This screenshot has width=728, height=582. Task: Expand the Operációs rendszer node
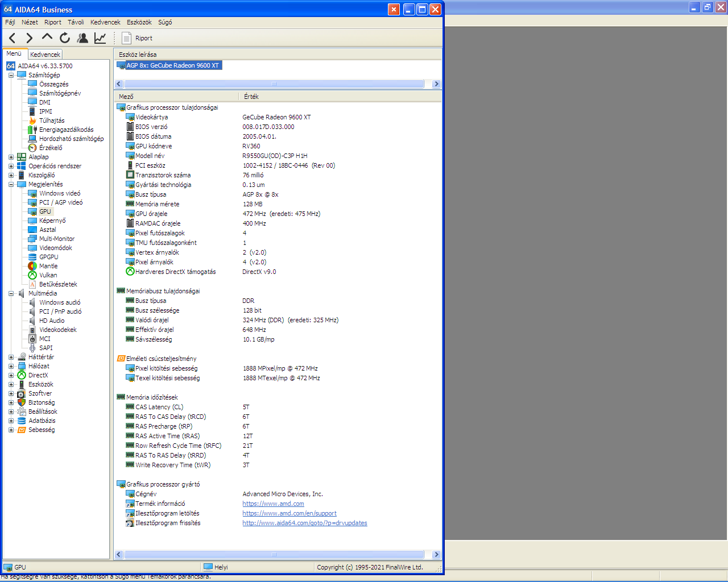11,166
